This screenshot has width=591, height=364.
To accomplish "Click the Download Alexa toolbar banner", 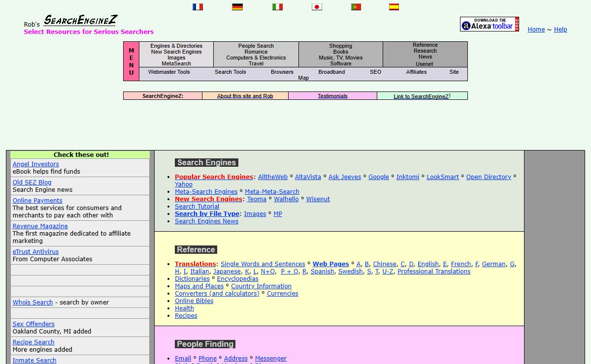I will [x=490, y=24].
